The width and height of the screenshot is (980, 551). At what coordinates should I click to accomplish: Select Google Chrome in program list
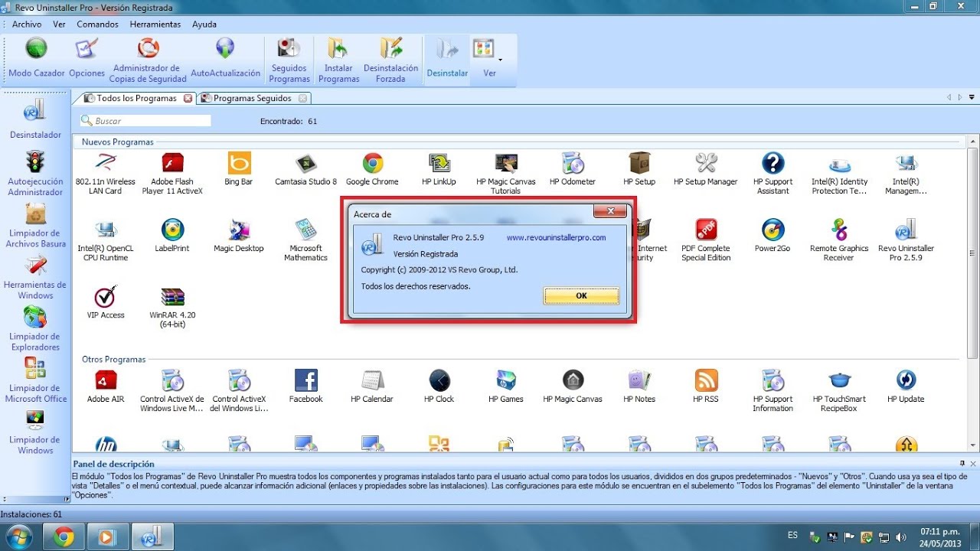[x=373, y=168]
